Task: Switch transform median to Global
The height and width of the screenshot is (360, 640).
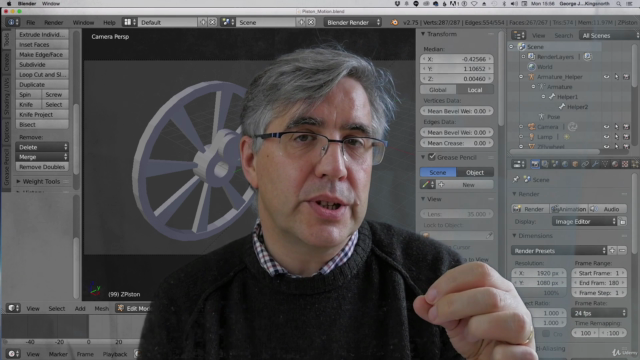Action: tap(438, 90)
